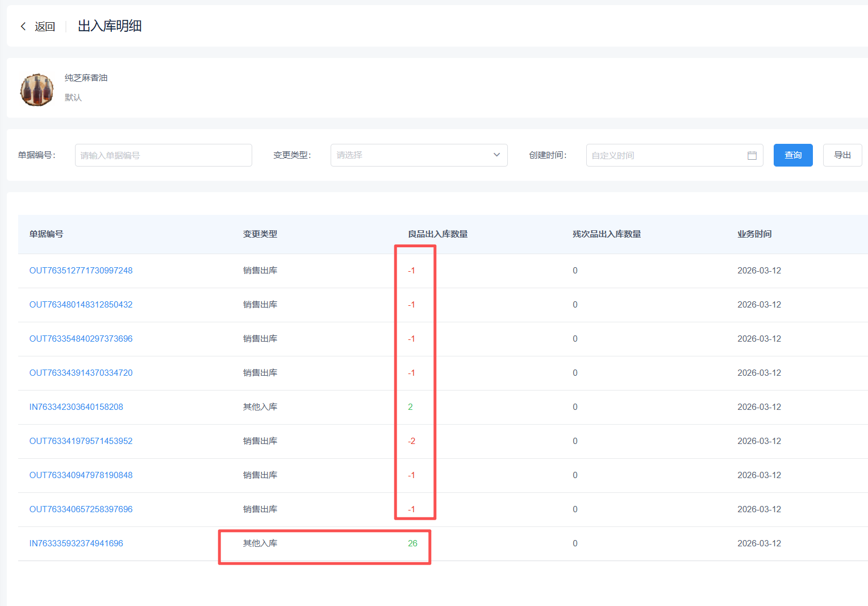Click the 导出 export button

pyautogui.click(x=842, y=155)
